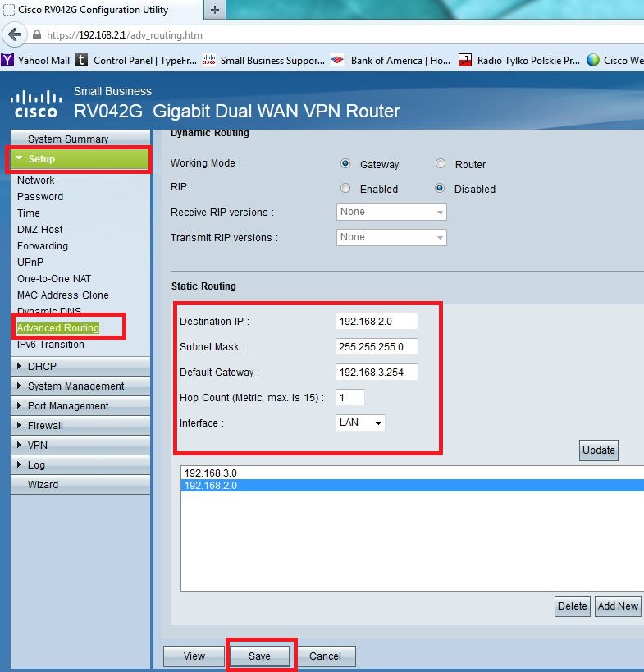
Task: Click the Update button
Action: point(599,450)
